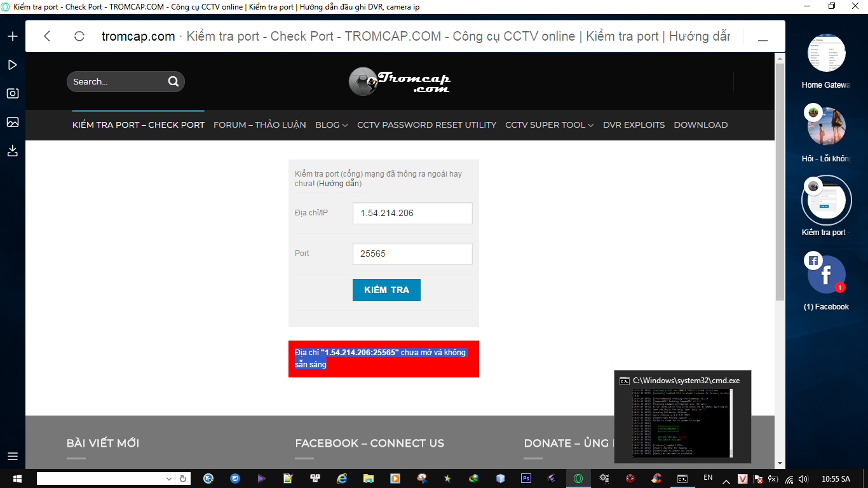This screenshot has height=488, width=868.
Task: Open File Explorer from the taskbar
Action: tap(368, 478)
